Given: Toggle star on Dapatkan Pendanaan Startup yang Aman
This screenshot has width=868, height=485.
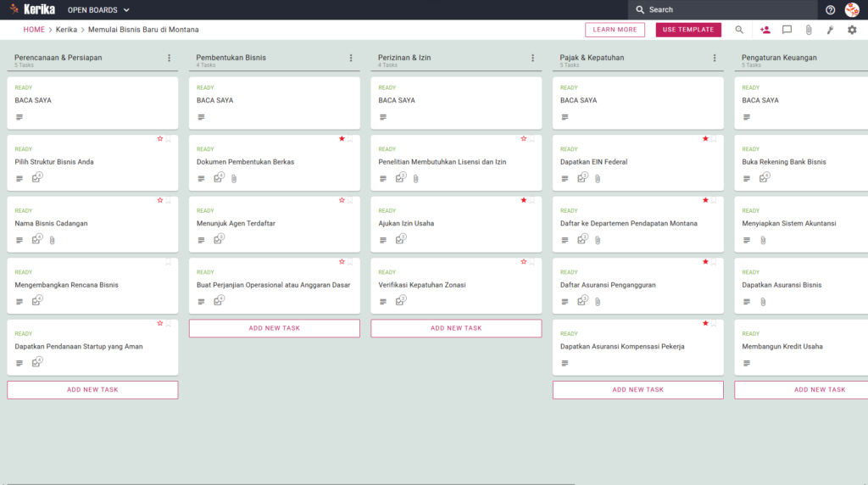Looking at the screenshot, I should 160,323.
